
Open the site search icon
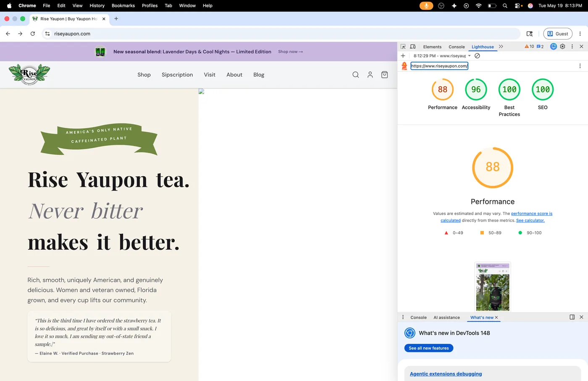[355, 75]
